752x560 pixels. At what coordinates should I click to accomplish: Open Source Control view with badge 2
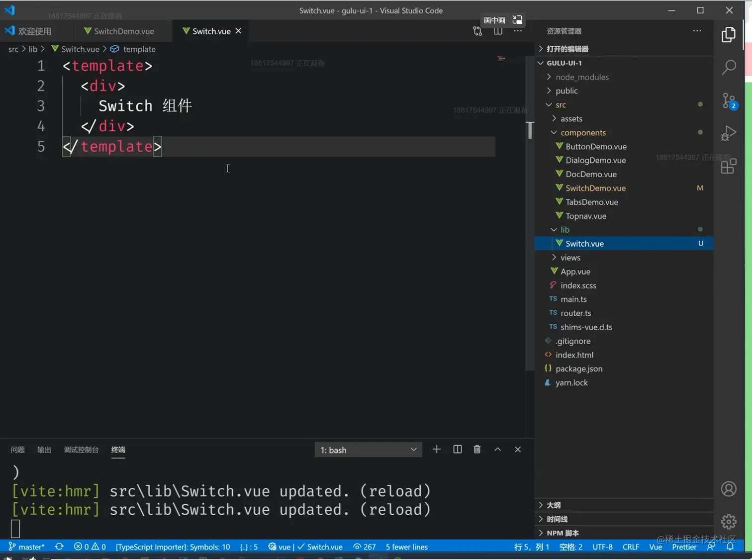(x=729, y=101)
